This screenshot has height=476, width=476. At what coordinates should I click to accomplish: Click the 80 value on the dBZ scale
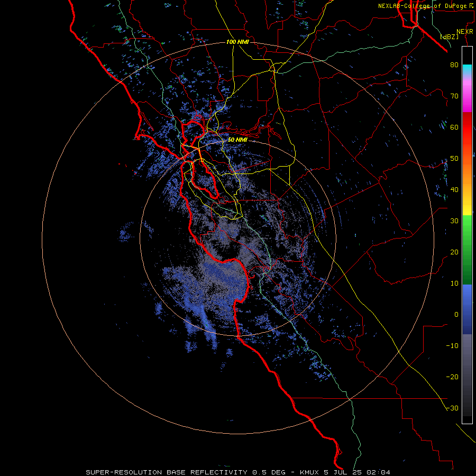tap(454, 65)
